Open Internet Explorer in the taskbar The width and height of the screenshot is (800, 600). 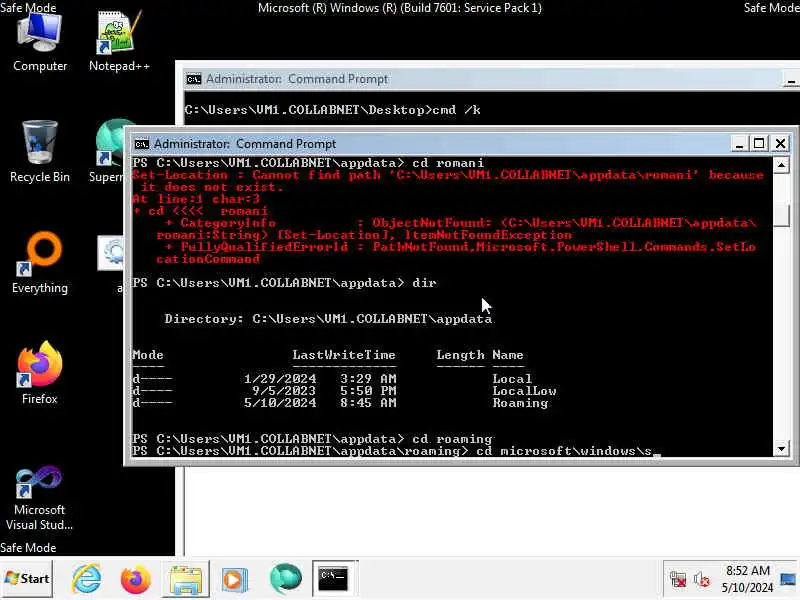click(x=86, y=579)
